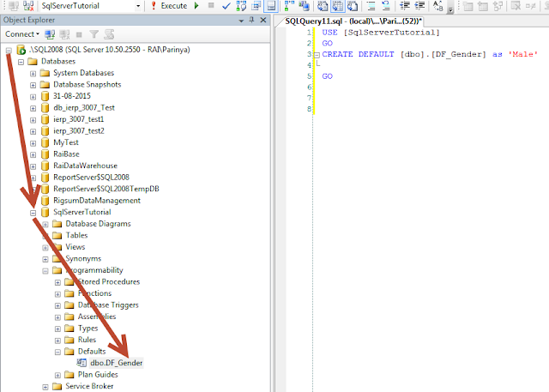549x392 pixels.
Task: Click the Cancel Executing Query stop icon
Action: [211, 5]
